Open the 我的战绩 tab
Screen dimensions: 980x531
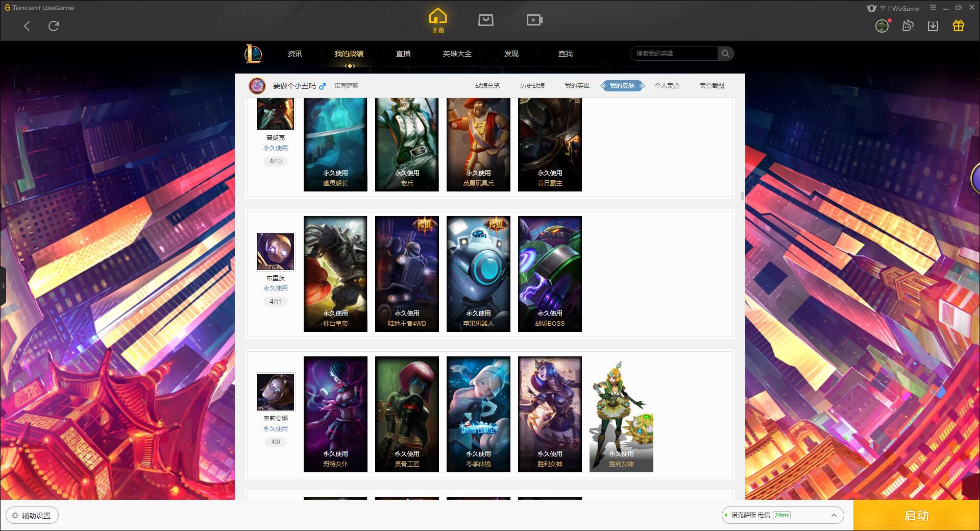click(x=349, y=54)
